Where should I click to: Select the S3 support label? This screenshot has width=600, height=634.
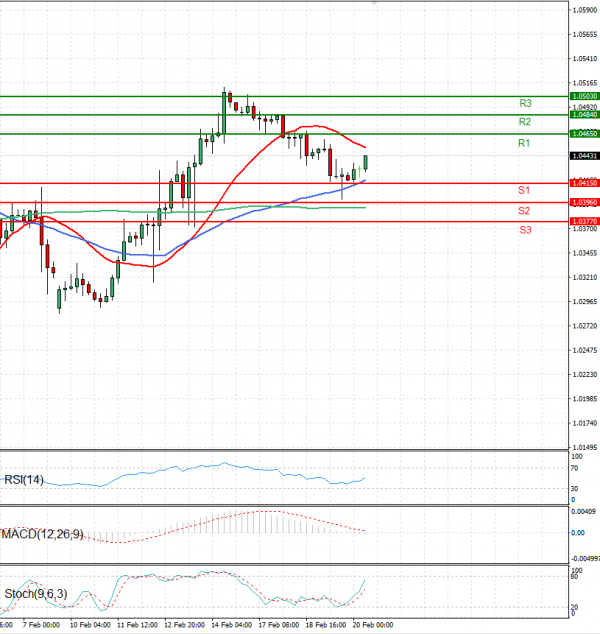[x=524, y=230]
